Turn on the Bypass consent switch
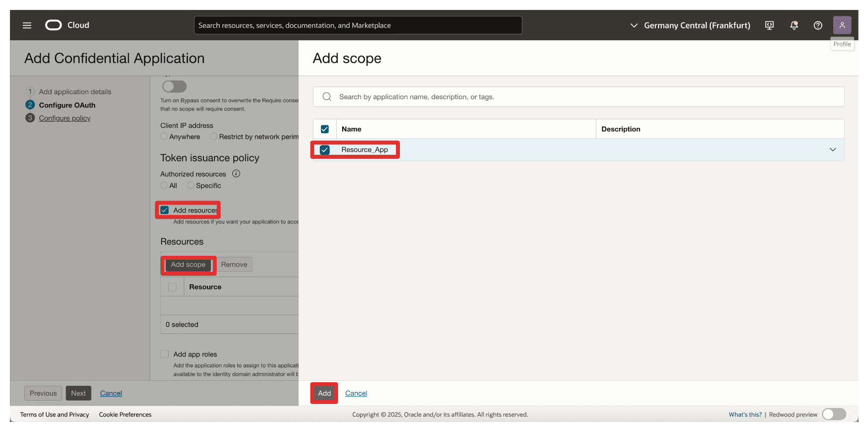Screen dimensions: 868x432 tap(174, 86)
